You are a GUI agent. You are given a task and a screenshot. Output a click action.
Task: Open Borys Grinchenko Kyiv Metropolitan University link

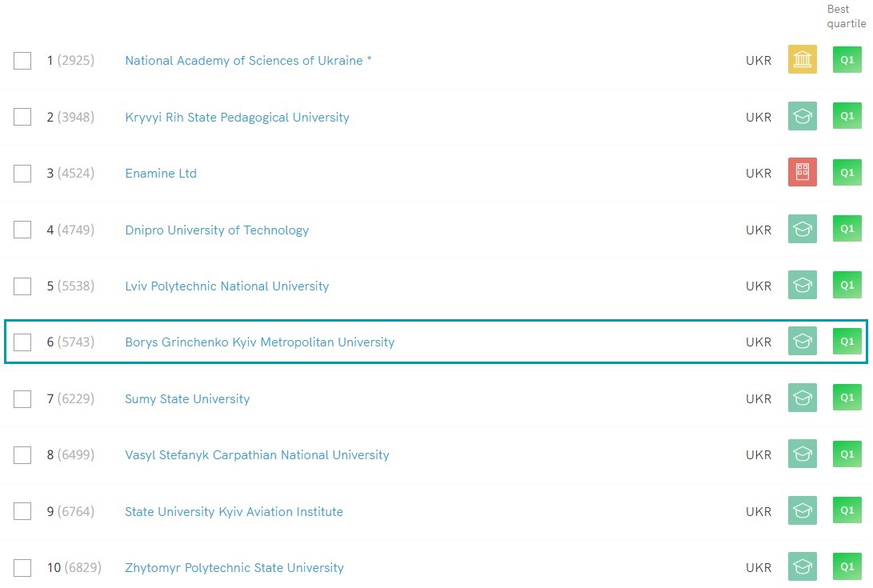click(x=259, y=342)
